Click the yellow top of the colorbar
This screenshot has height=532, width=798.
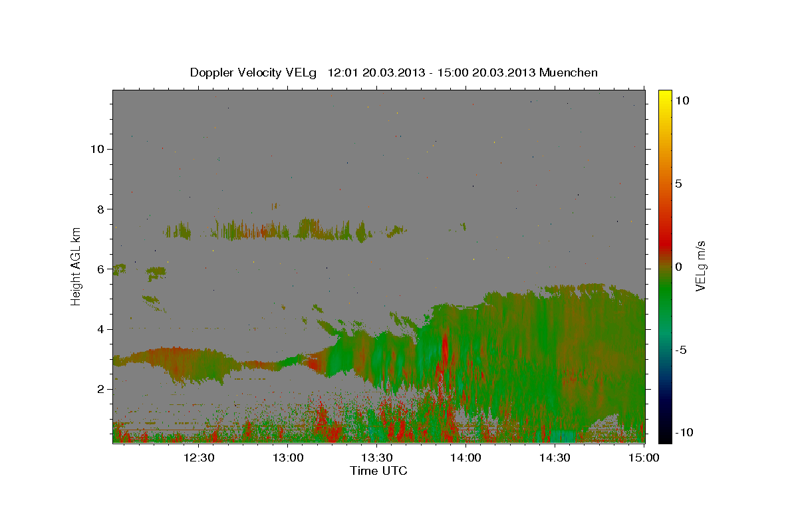click(664, 96)
